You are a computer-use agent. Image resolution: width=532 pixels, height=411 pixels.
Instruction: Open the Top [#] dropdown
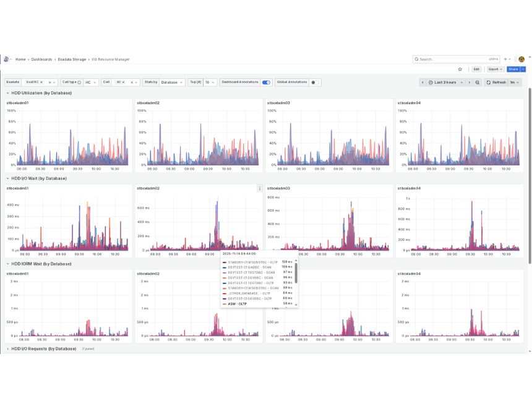click(210, 82)
